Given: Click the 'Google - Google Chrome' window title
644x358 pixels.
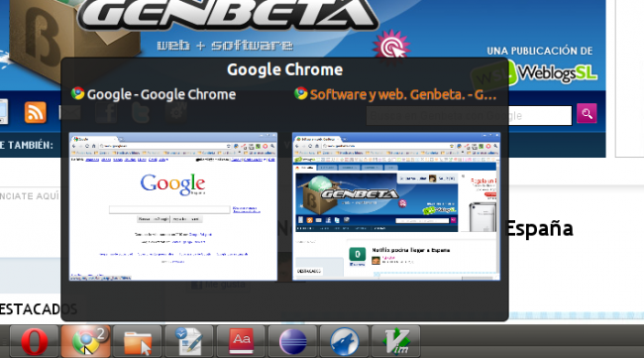Looking at the screenshot, I should click(x=161, y=94).
